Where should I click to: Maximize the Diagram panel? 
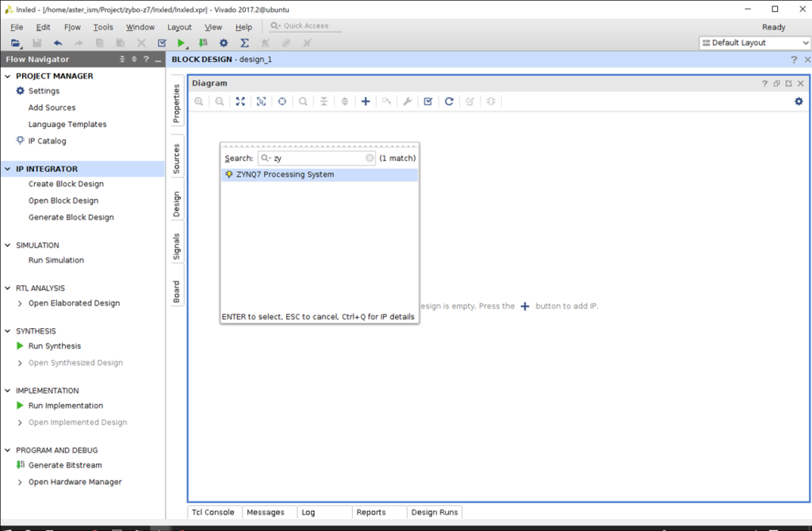point(789,83)
